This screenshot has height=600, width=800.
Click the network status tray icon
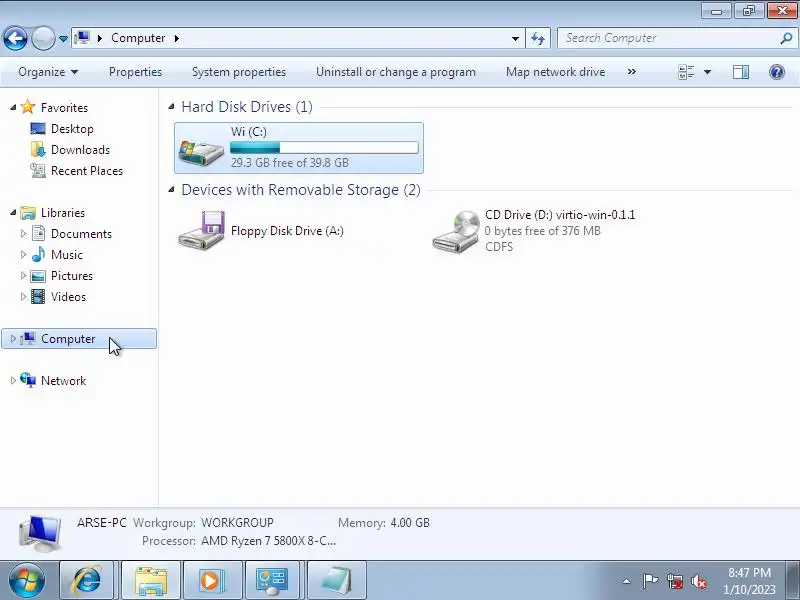674,581
